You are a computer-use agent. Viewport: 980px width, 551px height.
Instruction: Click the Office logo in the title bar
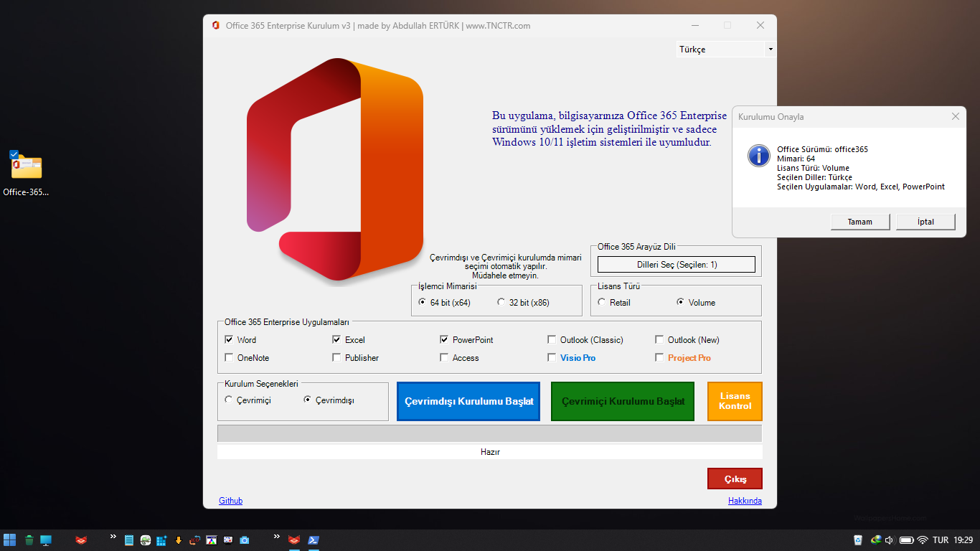pos(215,26)
